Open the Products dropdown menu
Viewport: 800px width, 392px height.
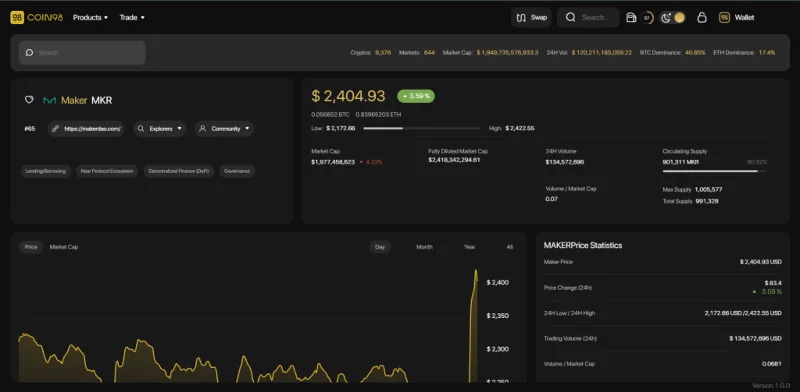click(90, 17)
